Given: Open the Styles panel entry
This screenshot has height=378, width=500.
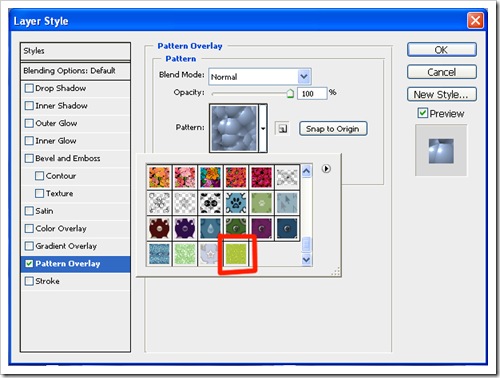Looking at the screenshot, I should 75,51.
